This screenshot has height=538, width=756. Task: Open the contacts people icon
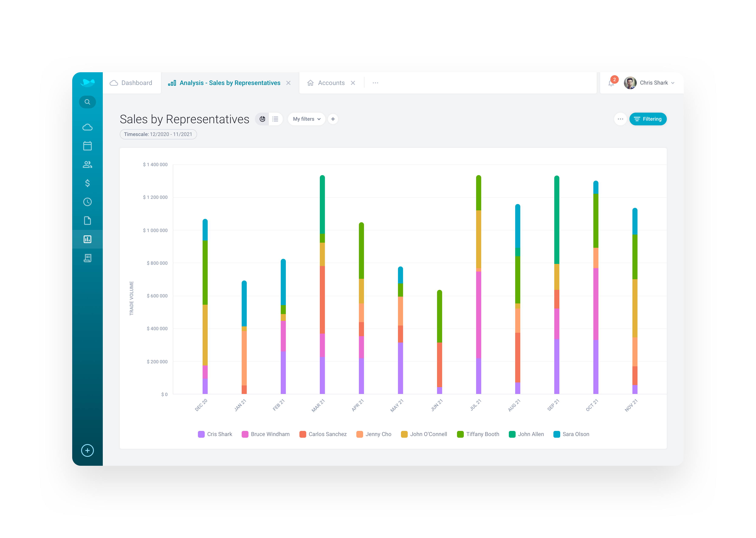(x=87, y=165)
